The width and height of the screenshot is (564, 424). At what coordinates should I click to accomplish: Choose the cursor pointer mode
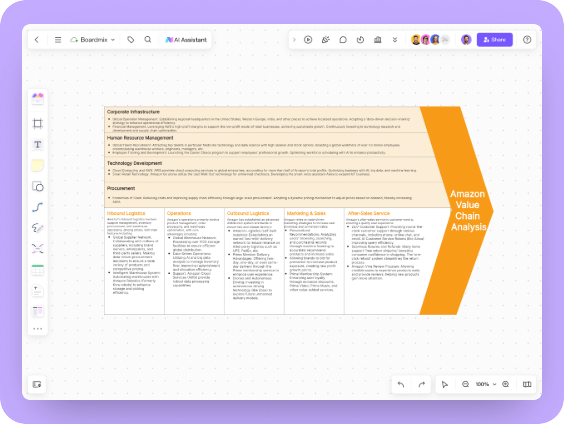445,384
